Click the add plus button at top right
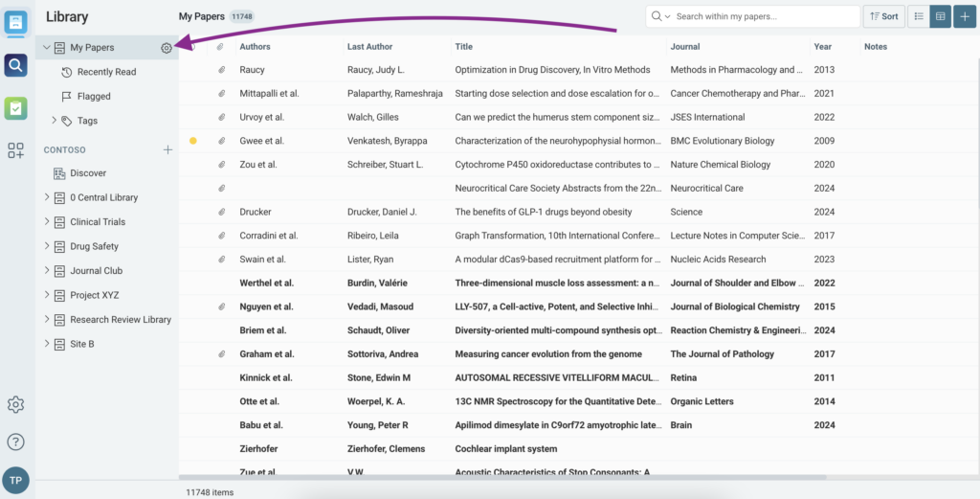The height and width of the screenshot is (499, 980). (964, 16)
